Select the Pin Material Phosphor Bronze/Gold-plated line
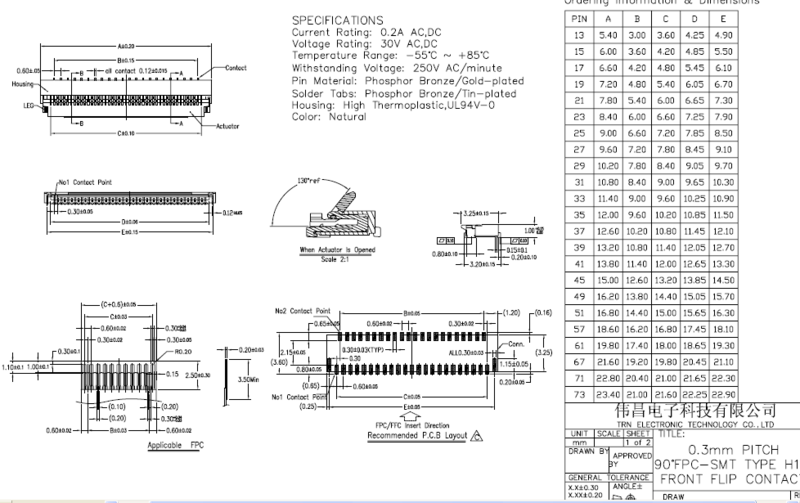The image size is (800, 503). coord(408,81)
